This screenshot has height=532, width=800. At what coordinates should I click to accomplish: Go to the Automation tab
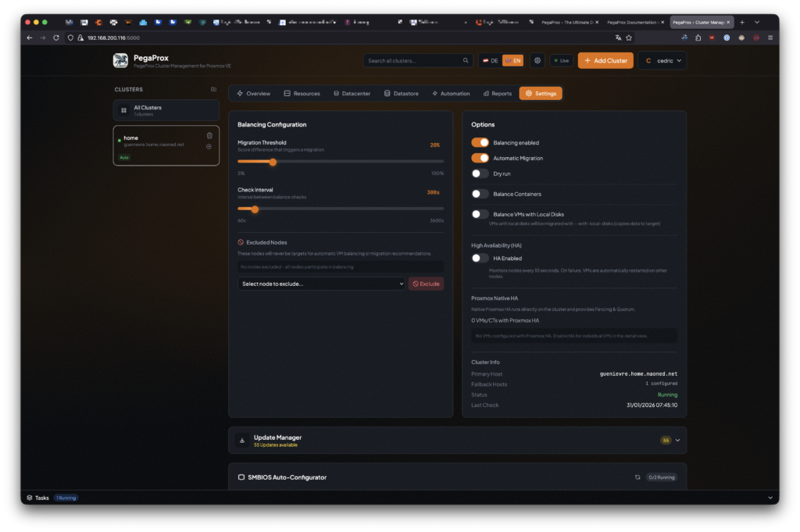click(x=451, y=94)
